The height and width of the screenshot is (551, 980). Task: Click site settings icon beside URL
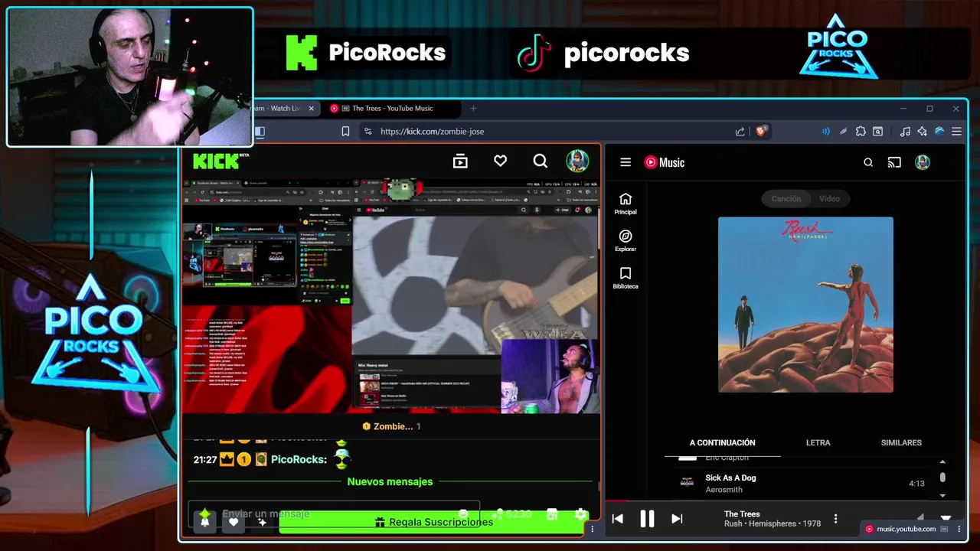coord(367,132)
